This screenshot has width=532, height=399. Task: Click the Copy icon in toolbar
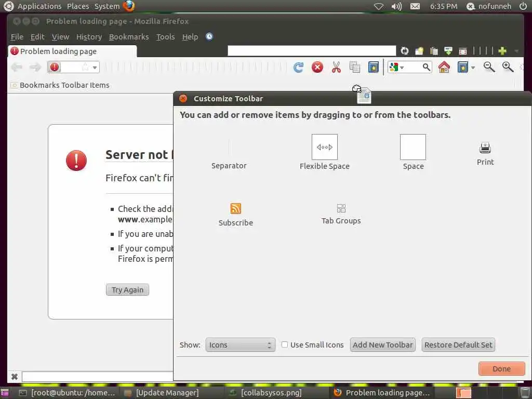click(354, 67)
